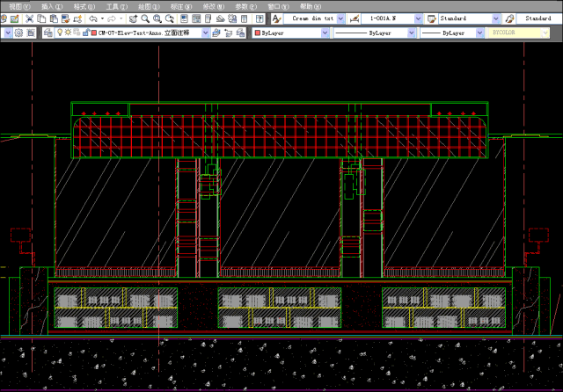
Task: Open the Tool Palettes window icon
Action: pyautogui.click(x=208, y=18)
